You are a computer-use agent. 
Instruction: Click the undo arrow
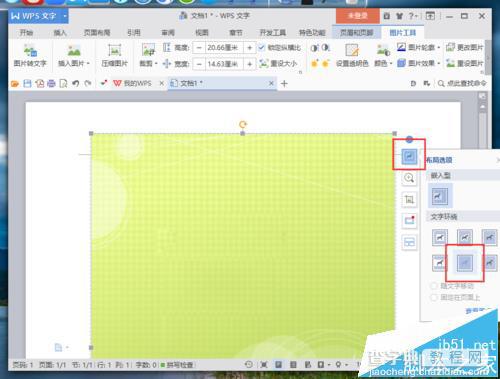pyautogui.click(x=76, y=83)
